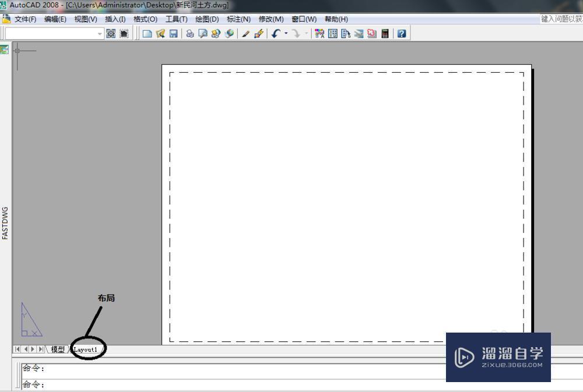Open the QuickCalc calculator icon
The width and height of the screenshot is (583, 392).
click(385, 34)
